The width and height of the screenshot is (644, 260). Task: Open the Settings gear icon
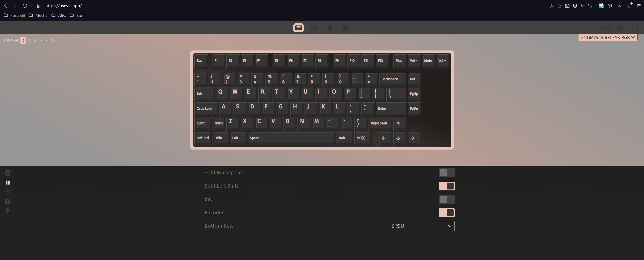[x=346, y=28]
